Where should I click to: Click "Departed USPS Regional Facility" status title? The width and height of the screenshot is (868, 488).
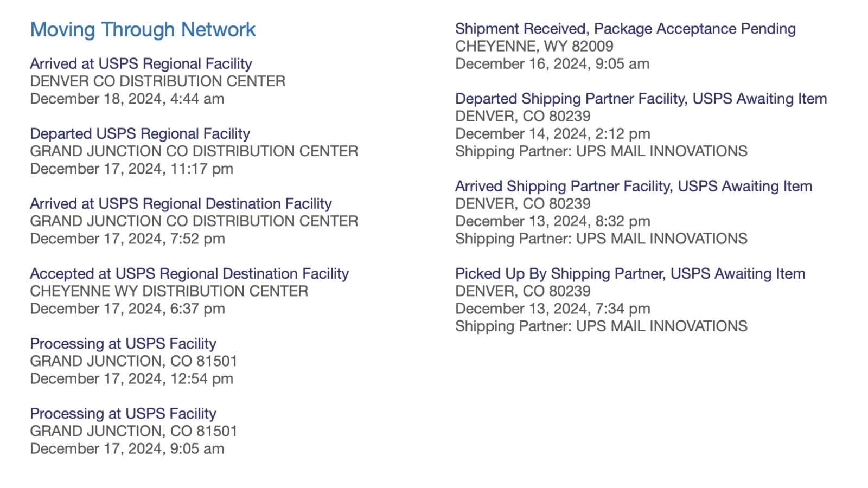coord(140,134)
